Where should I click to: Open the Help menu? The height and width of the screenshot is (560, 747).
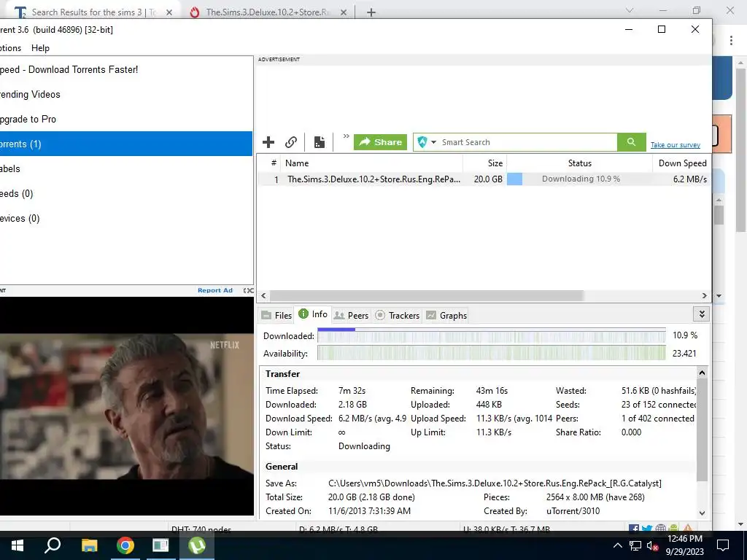[41, 48]
